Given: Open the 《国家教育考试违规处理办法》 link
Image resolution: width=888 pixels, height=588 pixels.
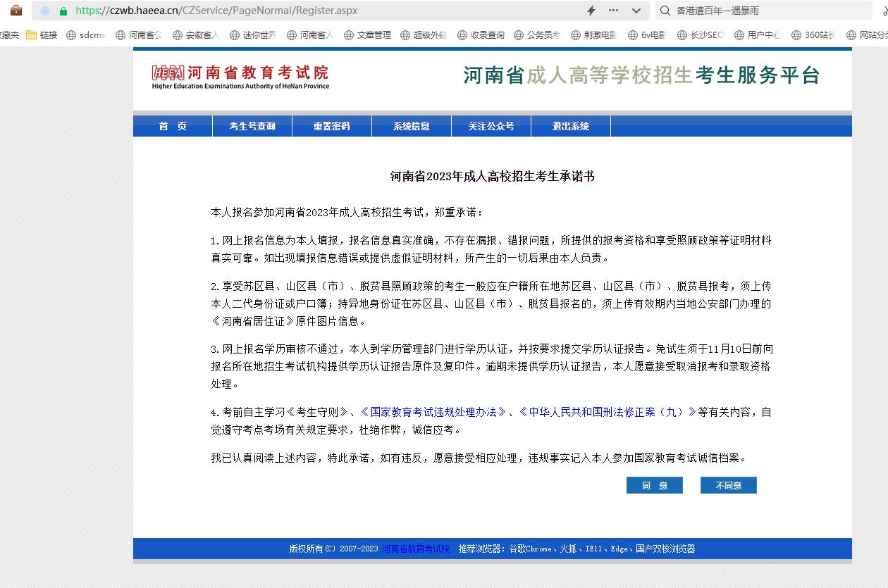Looking at the screenshot, I should click(x=433, y=412).
